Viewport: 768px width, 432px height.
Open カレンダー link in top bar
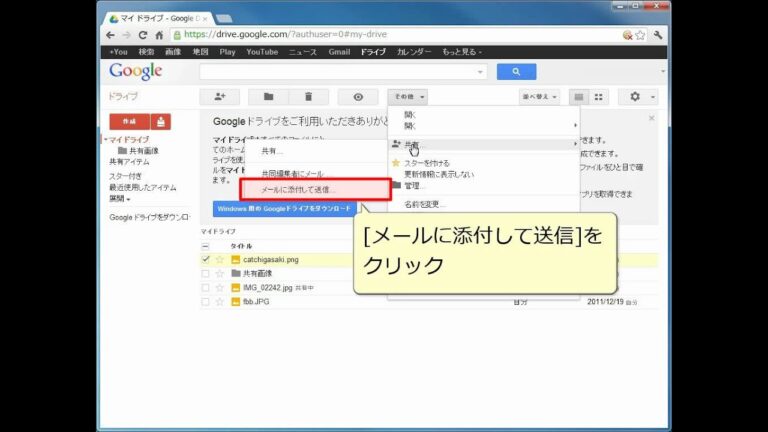pyautogui.click(x=414, y=52)
